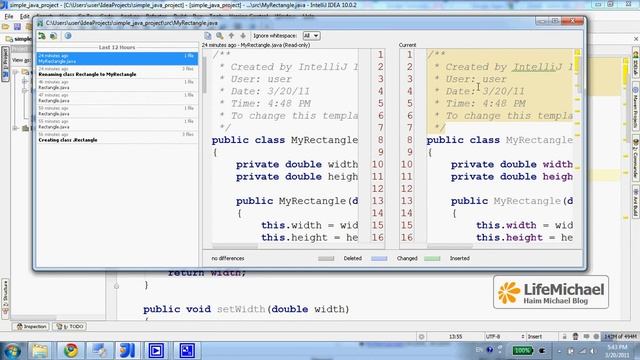Open the File menu in IntelliJ

9,17
